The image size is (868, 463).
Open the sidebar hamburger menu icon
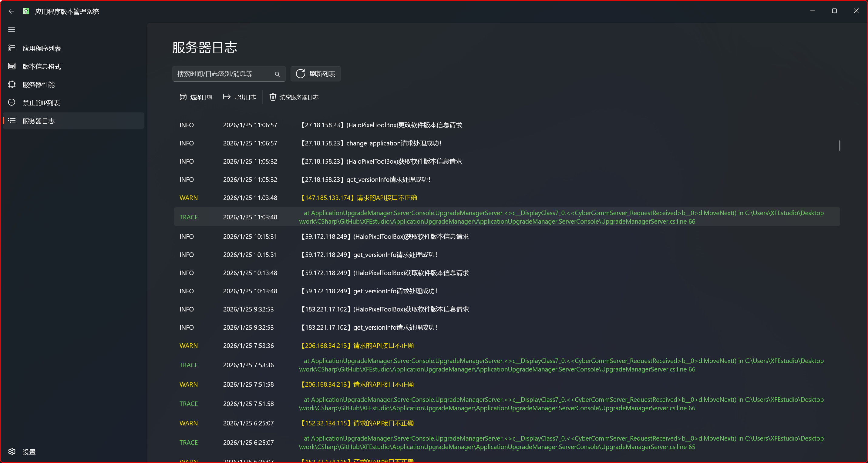point(11,29)
